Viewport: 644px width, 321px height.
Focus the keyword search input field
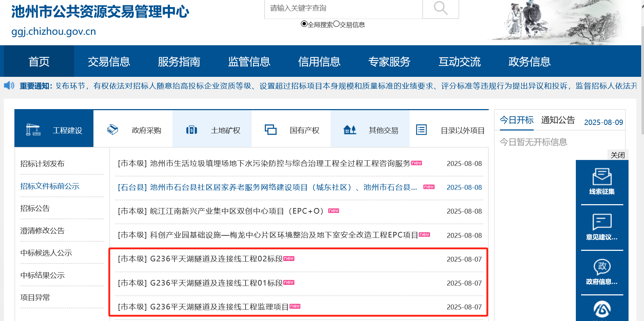(343, 8)
